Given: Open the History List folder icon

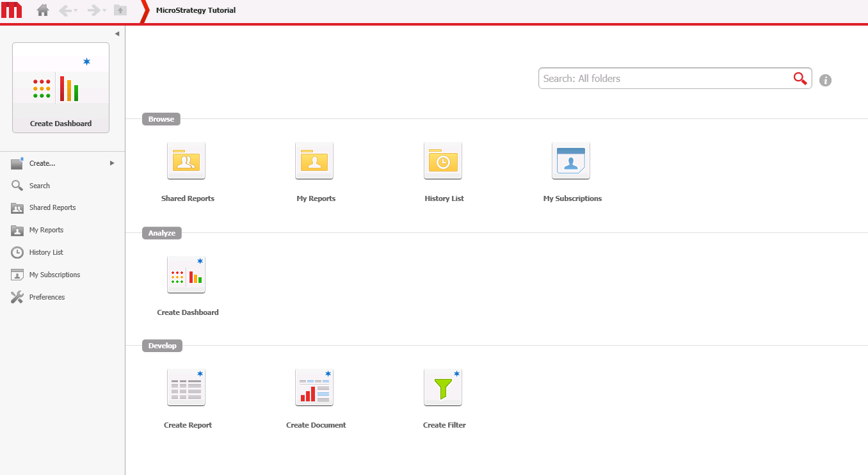Looking at the screenshot, I should (x=443, y=161).
